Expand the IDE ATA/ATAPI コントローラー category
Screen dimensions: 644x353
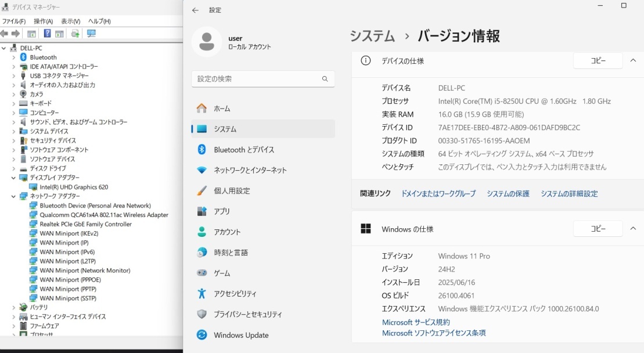[13, 67]
